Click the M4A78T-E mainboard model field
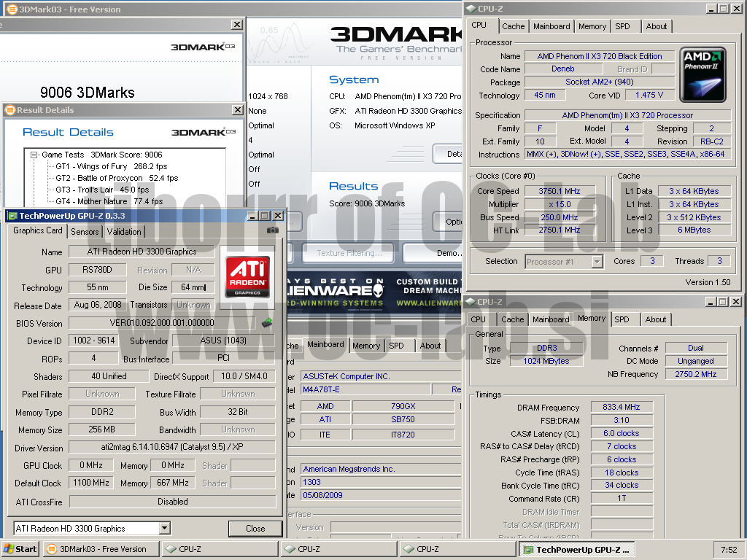 (365, 389)
